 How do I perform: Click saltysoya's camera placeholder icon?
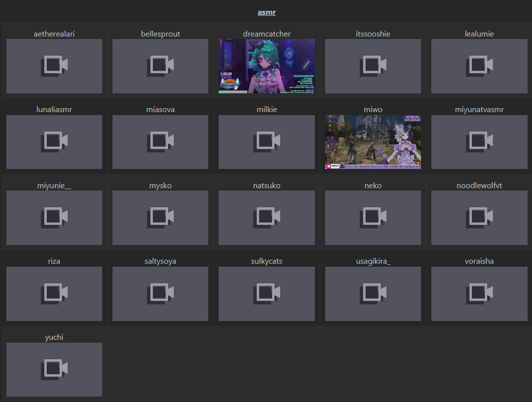160,294
